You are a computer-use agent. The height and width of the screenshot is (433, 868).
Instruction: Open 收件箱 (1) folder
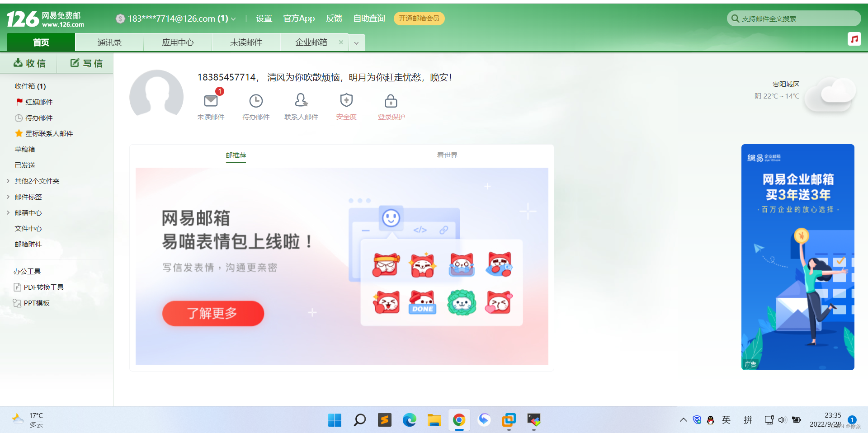coord(30,86)
